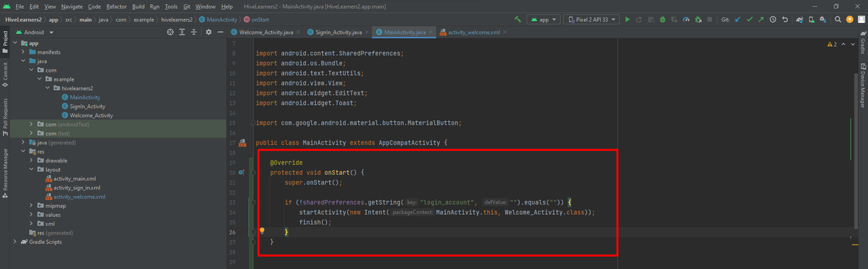The image size is (868, 269).
Task: Click the orange IDE update icon
Action: [850, 20]
